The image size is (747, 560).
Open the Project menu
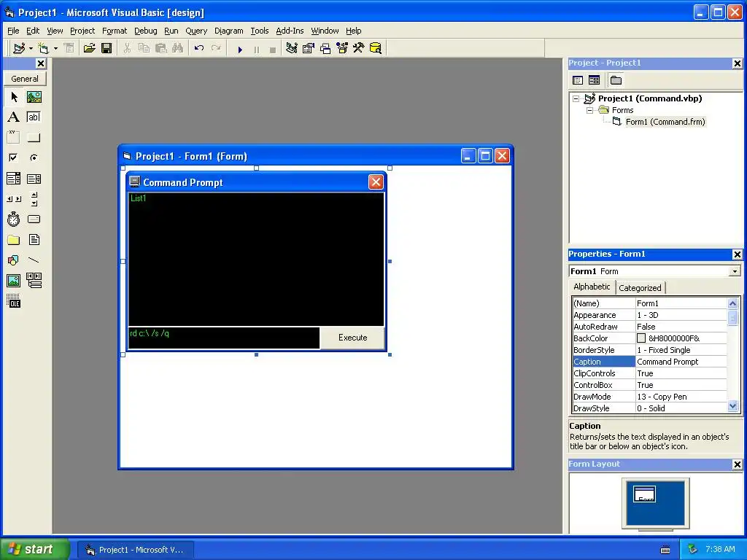[82, 31]
